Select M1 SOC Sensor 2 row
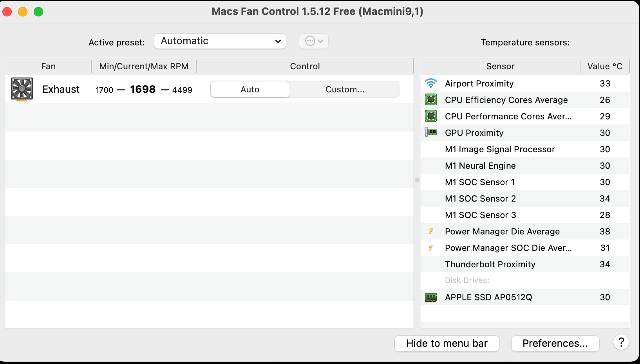The width and height of the screenshot is (640, 364). coord(525,198)
